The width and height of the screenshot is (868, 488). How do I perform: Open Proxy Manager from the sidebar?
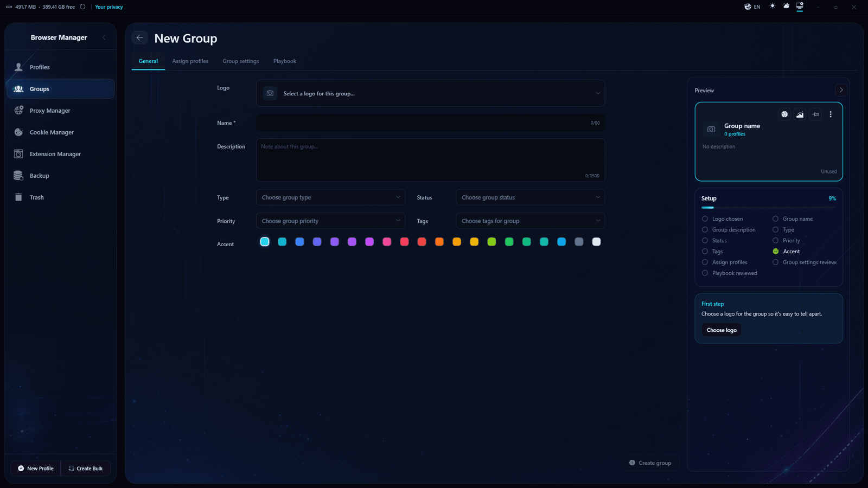(60, 111)
